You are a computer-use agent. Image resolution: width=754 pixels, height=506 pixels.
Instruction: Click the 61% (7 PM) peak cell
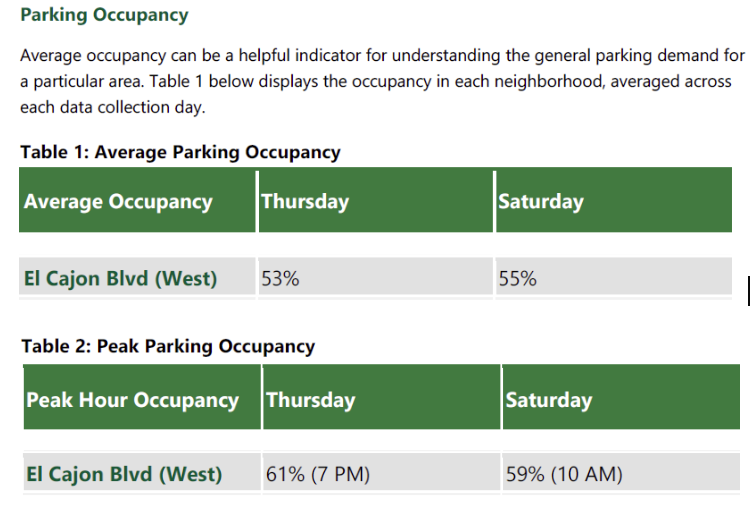(318, 473)
